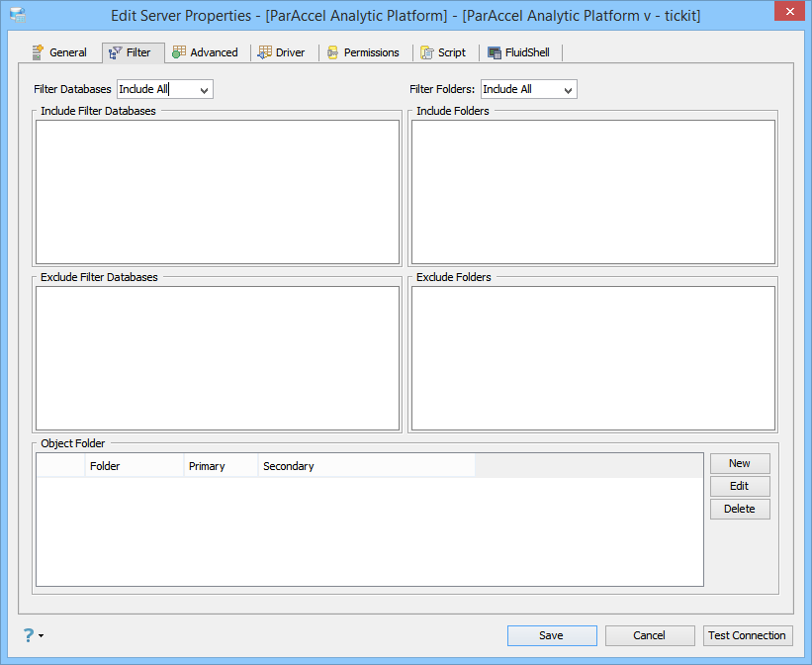Open the Filter Folders dropdown arrow

click(x=568, y=90)
